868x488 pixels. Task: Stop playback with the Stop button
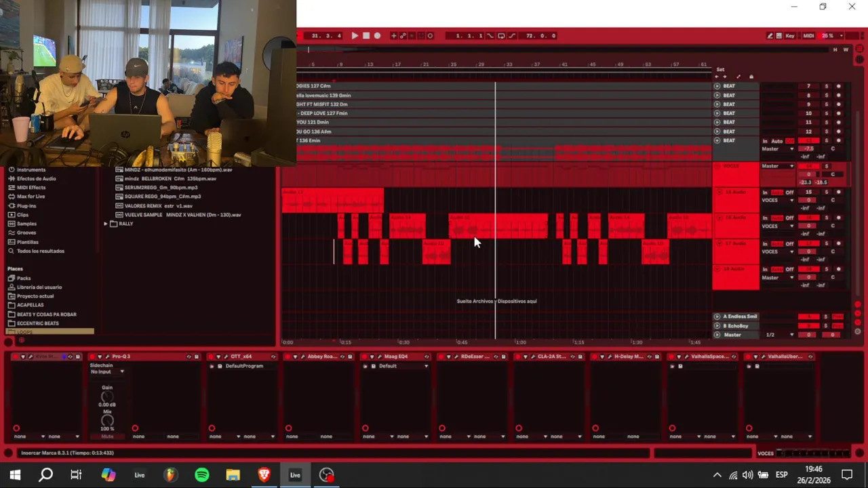pyautogui.click(x=366, y=36)
